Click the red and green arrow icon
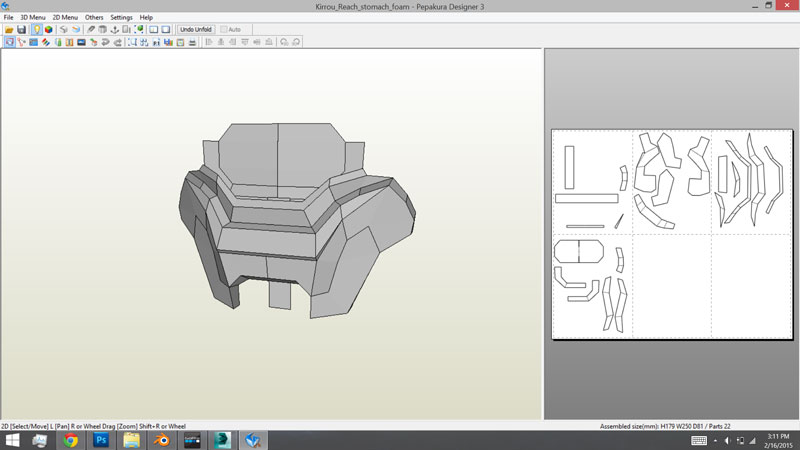Screen dimensions: 800x450 [x=93, y=42]
